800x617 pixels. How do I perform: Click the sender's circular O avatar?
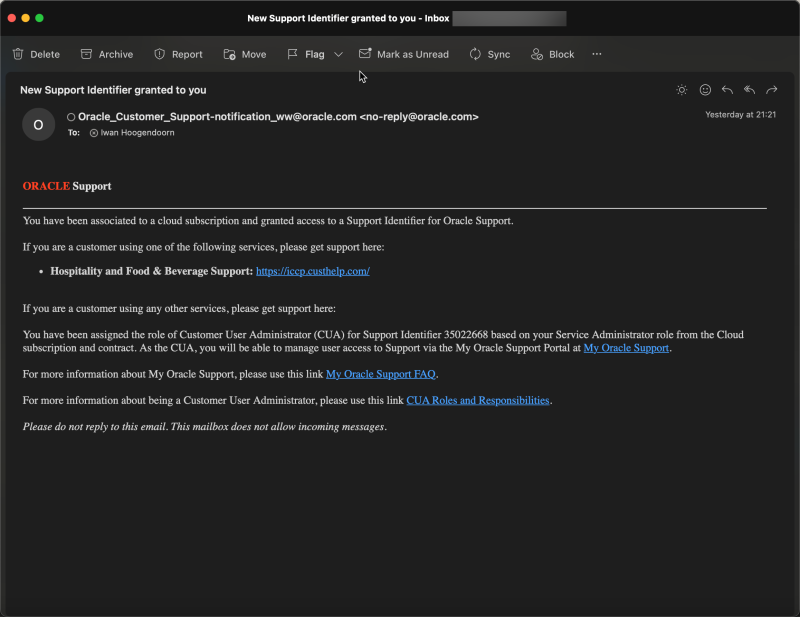click(x=38, y=124)
